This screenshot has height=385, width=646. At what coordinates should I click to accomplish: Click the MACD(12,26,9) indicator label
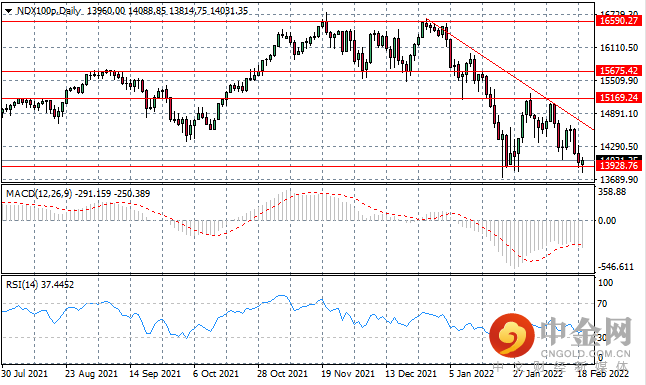[x=40, y=193]
